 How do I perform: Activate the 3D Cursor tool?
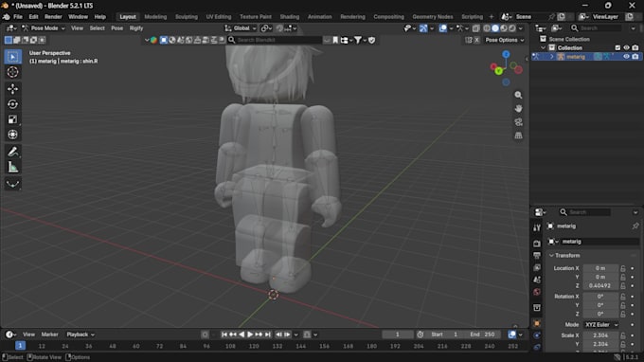coord(12,72)
